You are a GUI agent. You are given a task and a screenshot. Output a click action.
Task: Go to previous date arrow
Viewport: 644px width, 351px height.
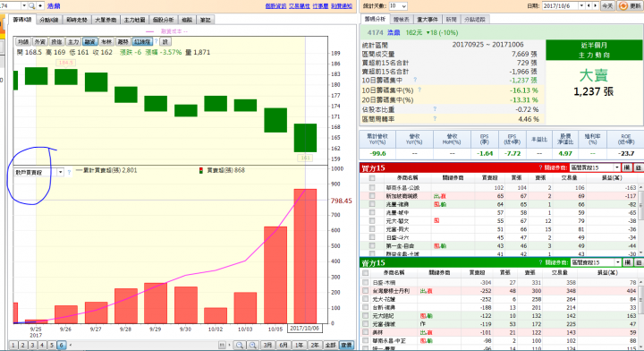click(x=589, y=5)
